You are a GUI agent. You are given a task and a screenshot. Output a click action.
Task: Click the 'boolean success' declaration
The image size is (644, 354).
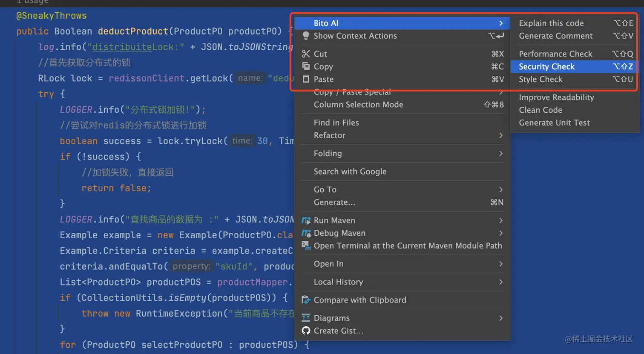(x=100, y=141)
